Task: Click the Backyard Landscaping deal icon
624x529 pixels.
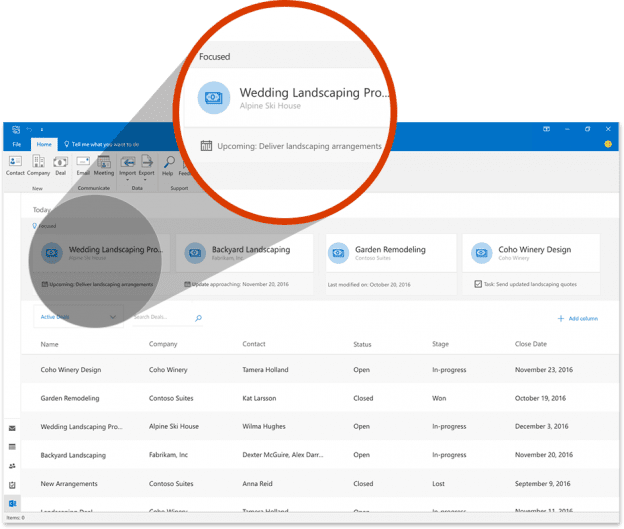Action: point(195,253)
